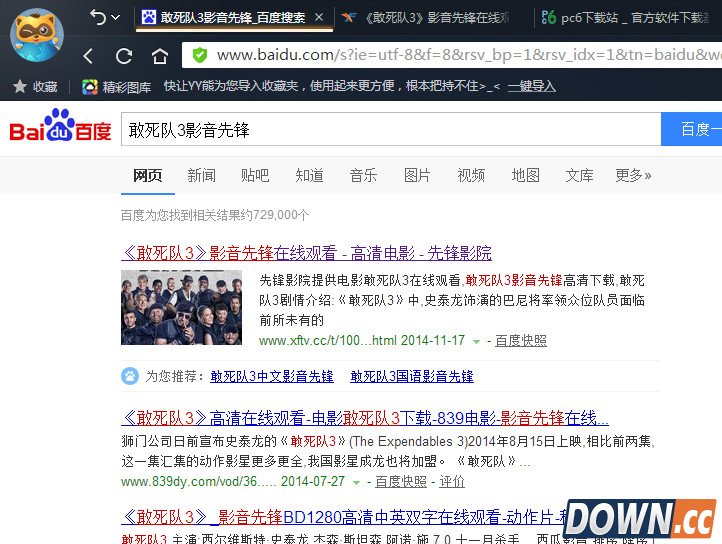Viewport: 722px width, 544px height.
Task: Click the 一键导入 link
Action: pos(531,86)
